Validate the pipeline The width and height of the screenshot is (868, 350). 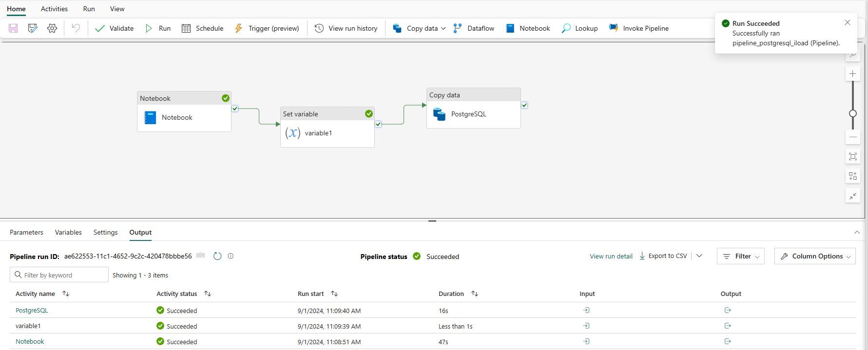pyautogui.click(x=115, y=28)
